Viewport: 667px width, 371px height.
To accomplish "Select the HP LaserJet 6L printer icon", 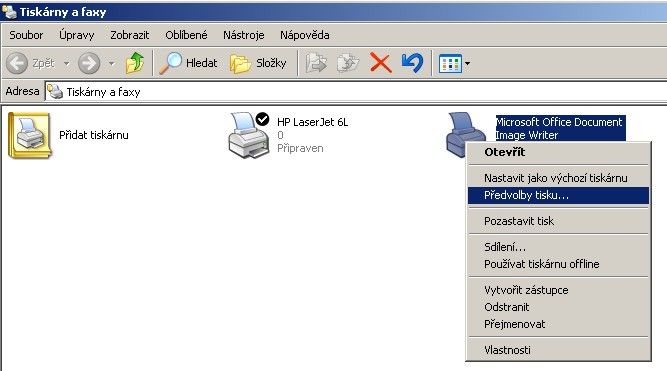I will pyautogui.click(x=249, y=135).
